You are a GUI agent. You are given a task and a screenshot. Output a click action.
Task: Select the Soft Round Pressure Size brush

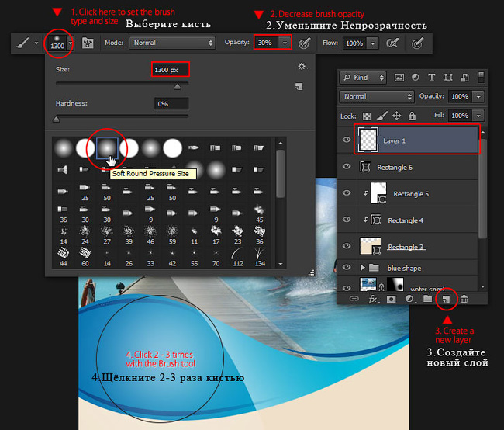coord(107,148)
